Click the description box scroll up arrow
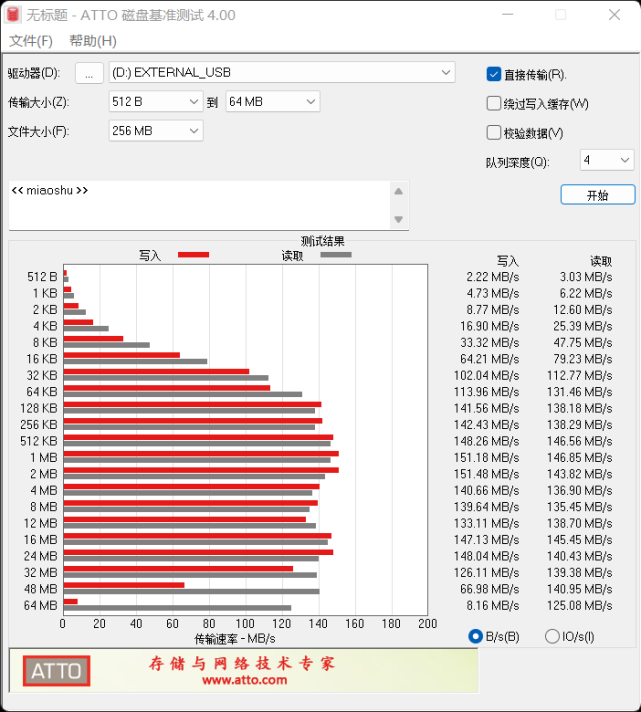 pyautogui.click(x=399, y=192)
